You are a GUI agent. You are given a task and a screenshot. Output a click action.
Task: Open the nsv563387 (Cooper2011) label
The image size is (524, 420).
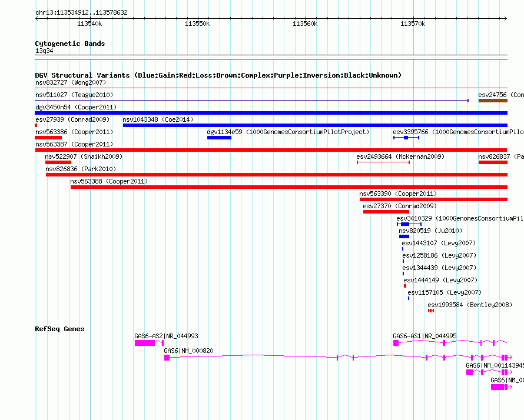pyautogui.click(x=74, y=144)
